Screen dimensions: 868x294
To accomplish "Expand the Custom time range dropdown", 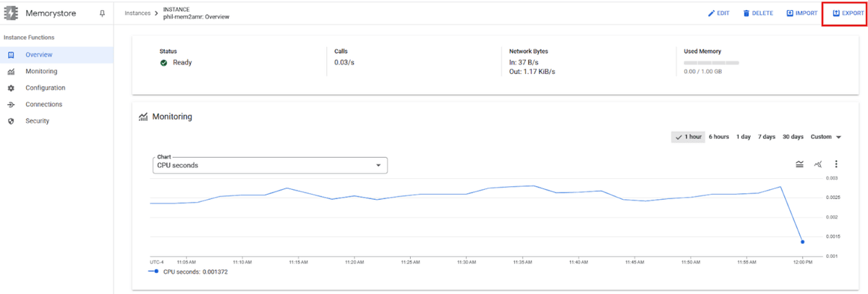I will click(x=826, y=137).
